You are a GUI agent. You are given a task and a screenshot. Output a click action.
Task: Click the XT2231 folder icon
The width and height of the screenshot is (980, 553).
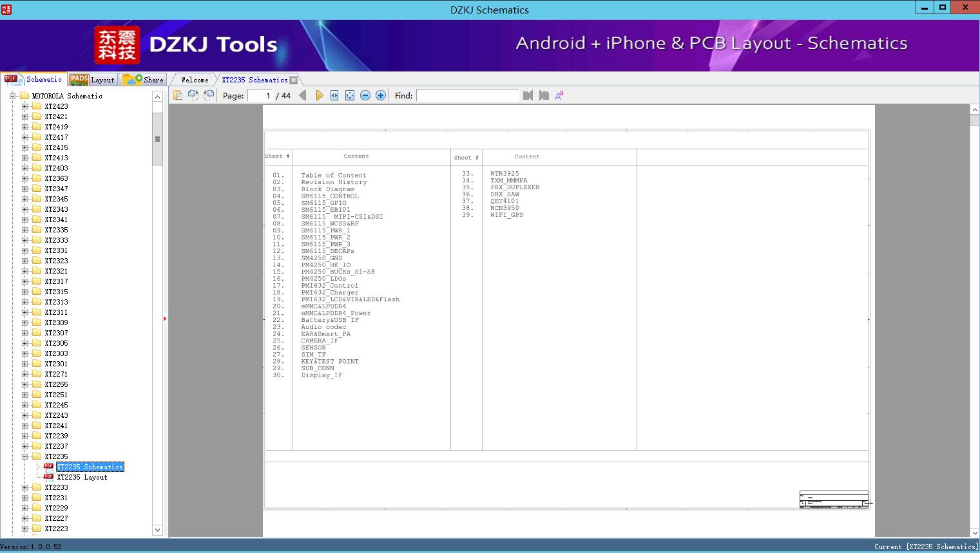(x=37, y=498)
